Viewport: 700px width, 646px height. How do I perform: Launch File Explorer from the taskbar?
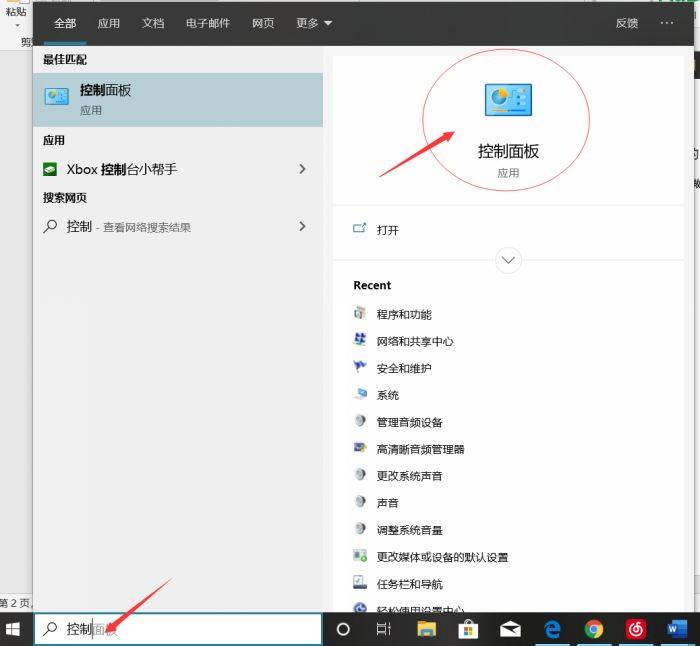(426, 629)
